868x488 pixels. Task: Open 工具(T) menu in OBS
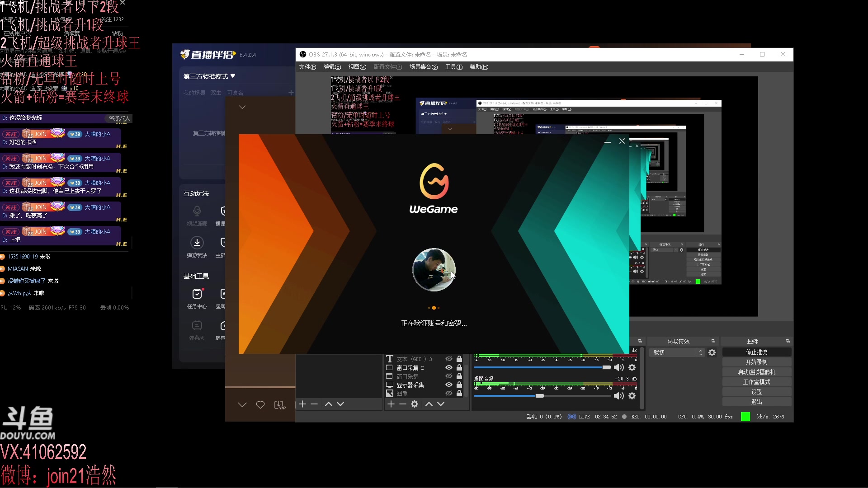(x=454, y=67)
